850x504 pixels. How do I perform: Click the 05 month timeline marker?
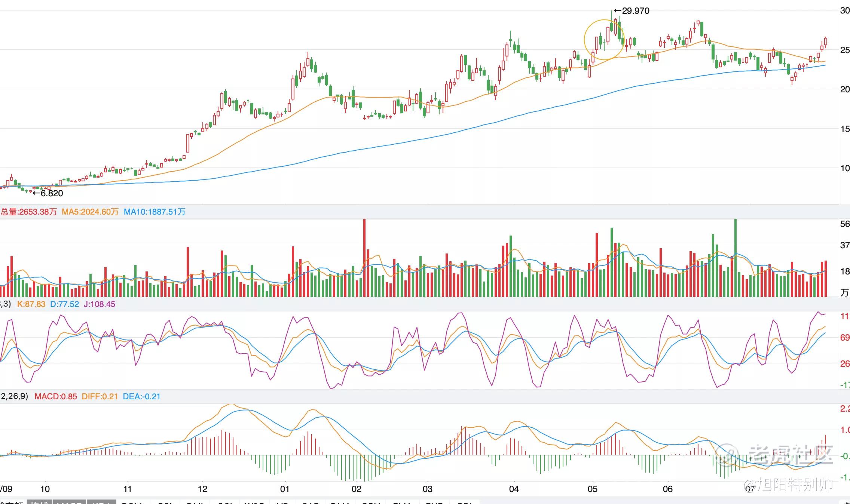click(593, 489)
